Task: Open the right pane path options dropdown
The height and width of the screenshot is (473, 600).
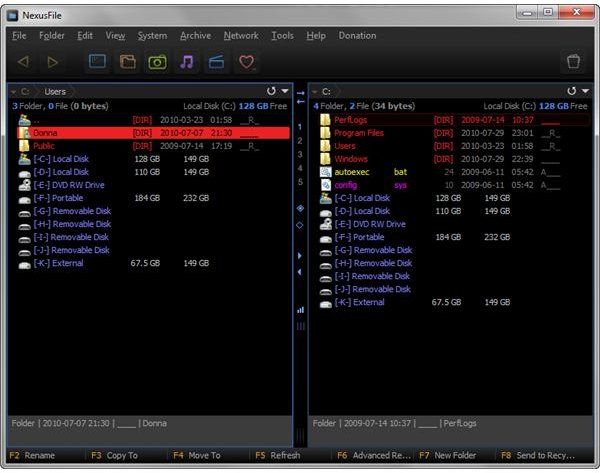Action: tap(585, 91)
